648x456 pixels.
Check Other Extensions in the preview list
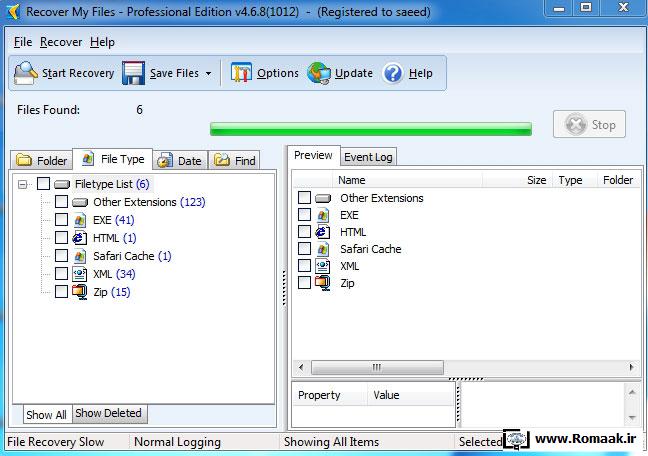pyautogui.click(x=304, y=198)
